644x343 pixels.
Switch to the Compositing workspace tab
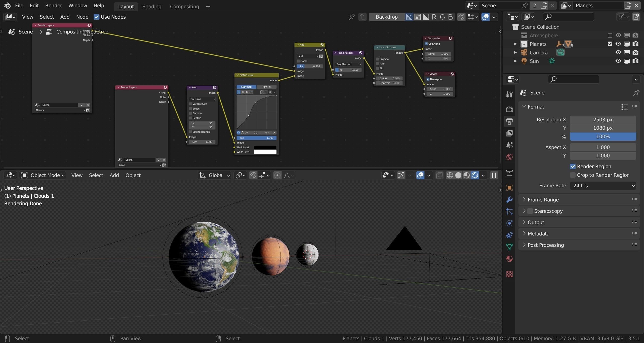click(184, 6)
